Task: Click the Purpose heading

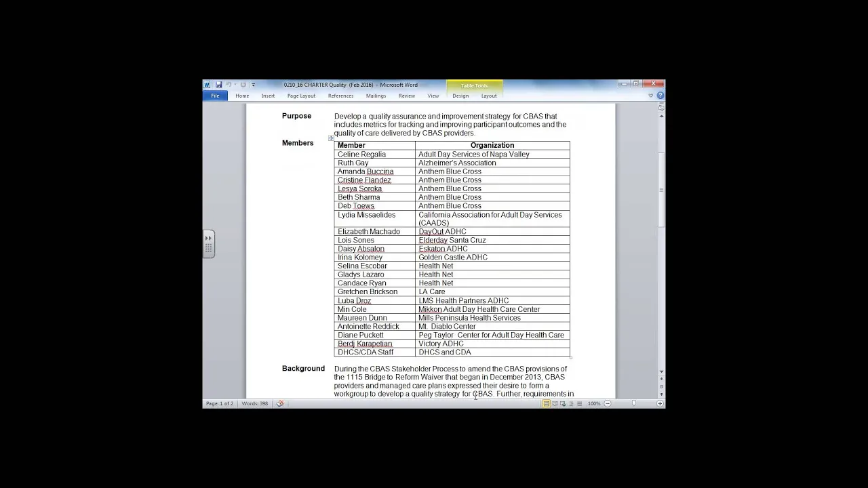Action: pos(296,116)
